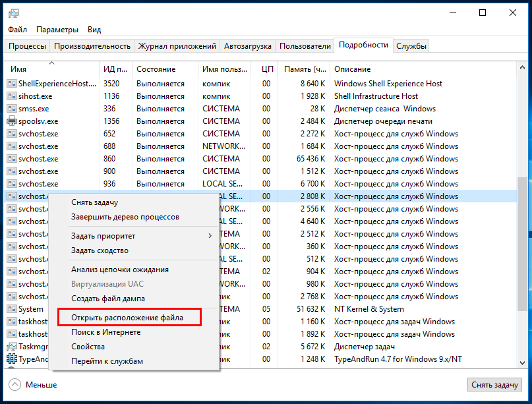Click the svchost.exe PID 652 icon

coord(12,134)
